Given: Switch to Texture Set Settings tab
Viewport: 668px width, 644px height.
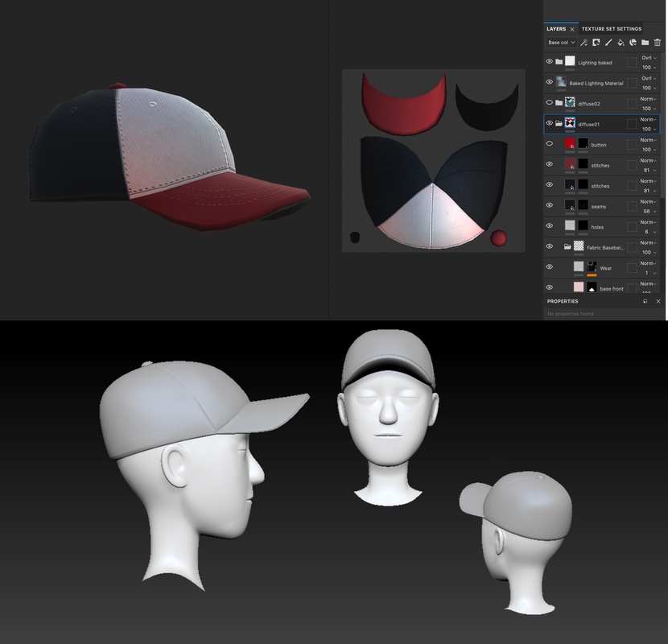Looking at the screenshot, I should (612, 29).
